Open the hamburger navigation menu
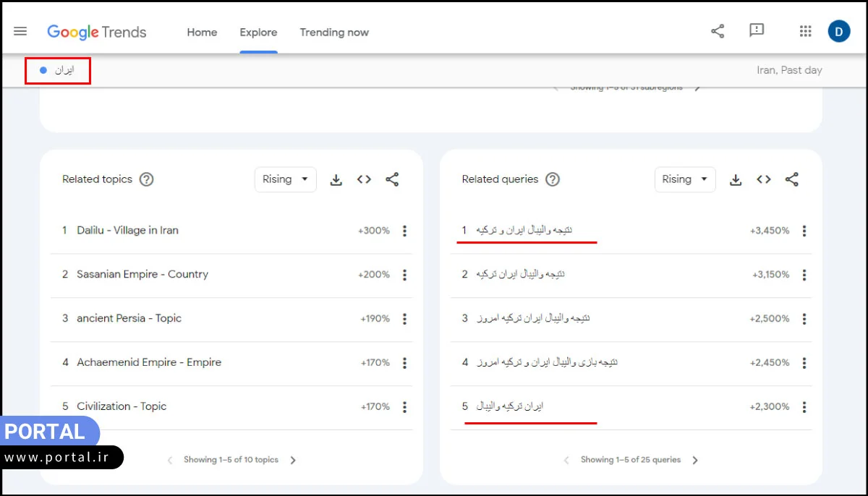 tap(20, 31)
